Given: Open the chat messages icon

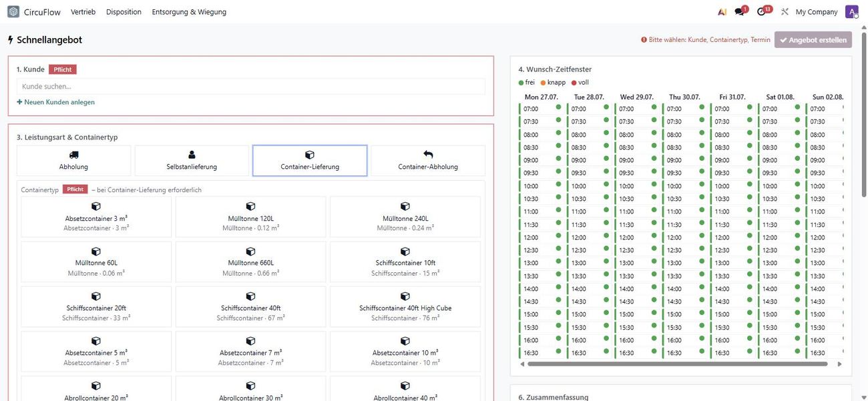Looking at the screenshot, I should pyautogui.click(x=740, y=12).
